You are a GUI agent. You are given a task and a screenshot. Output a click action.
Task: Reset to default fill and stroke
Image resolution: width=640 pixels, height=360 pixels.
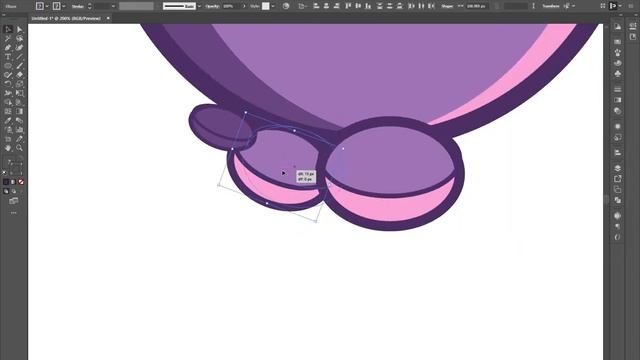[x=4, y=173]
